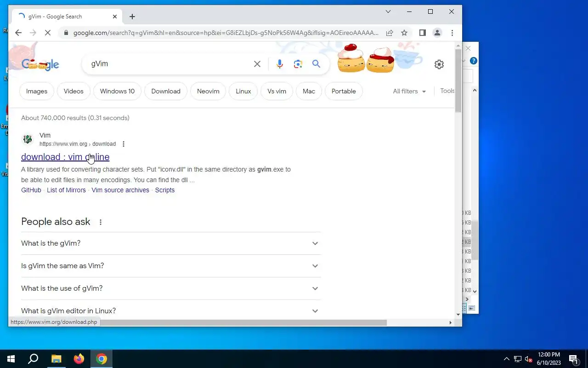The height and width of the screenshot is (368, 588).
Task: Go back to the previous page
Action: 18,33
